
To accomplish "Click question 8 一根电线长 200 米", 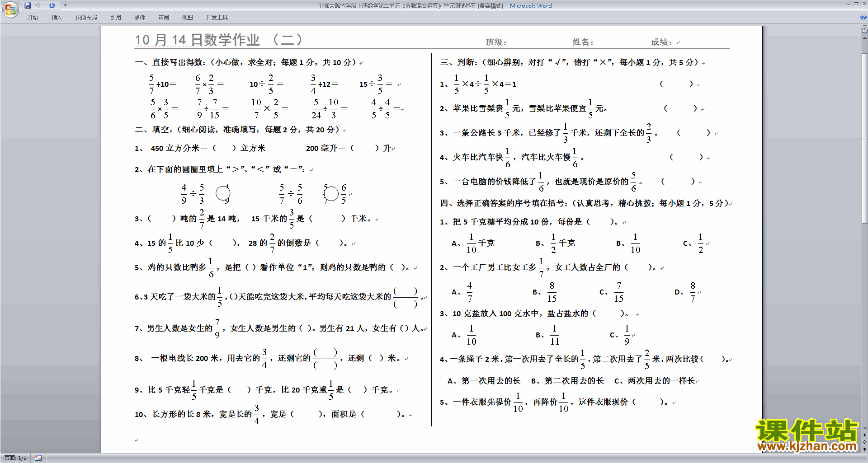I will pyautogui.click(x=269, y=358).
